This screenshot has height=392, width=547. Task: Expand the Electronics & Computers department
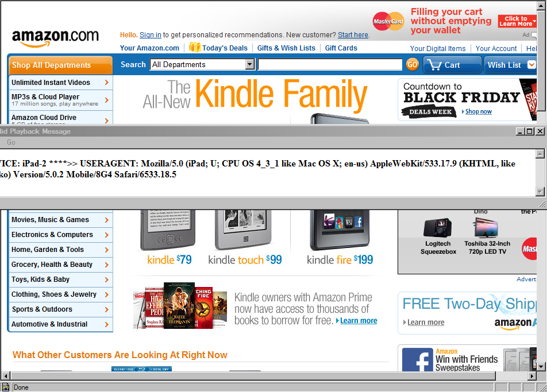[60, 235]
